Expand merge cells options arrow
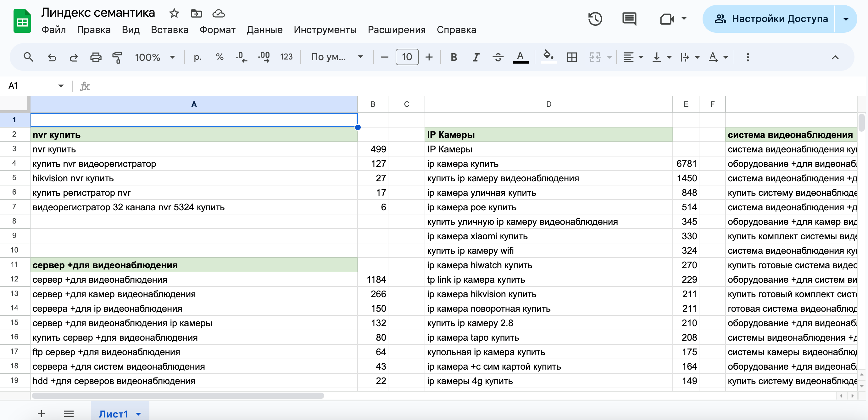868x420 pixels. [609, 57]
